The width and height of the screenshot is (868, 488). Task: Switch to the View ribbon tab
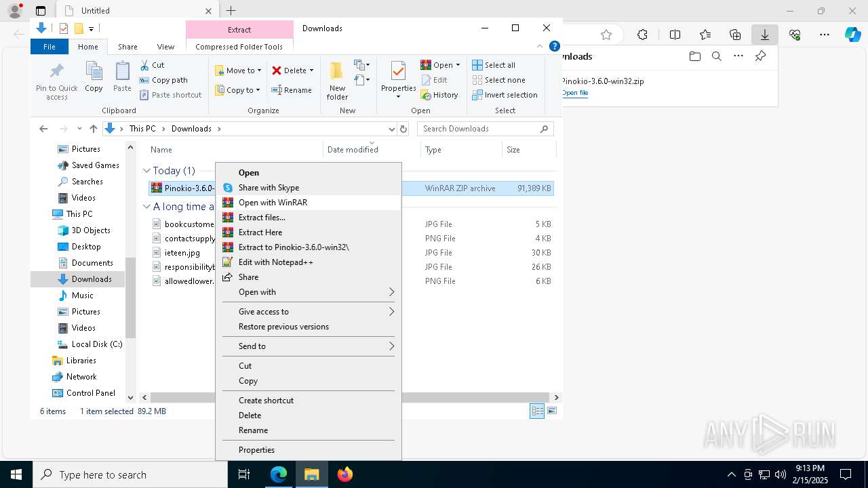pos(165,47)
